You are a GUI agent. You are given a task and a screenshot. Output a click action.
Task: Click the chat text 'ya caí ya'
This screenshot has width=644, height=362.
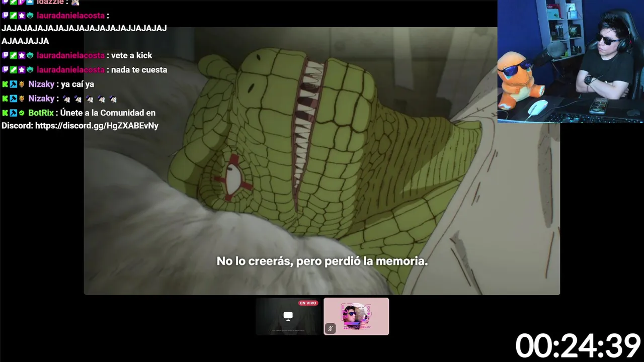coord(77,84)
